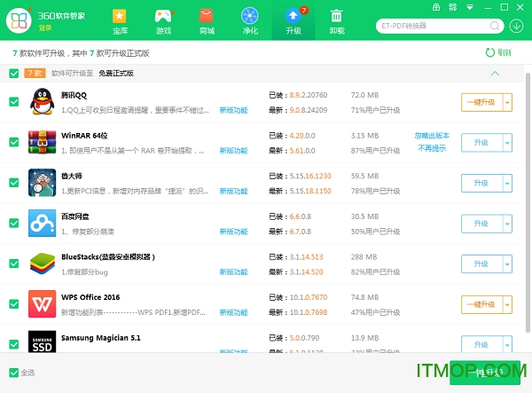
Task: Click 不再提示 link for WinRAR
Action: 432,148
